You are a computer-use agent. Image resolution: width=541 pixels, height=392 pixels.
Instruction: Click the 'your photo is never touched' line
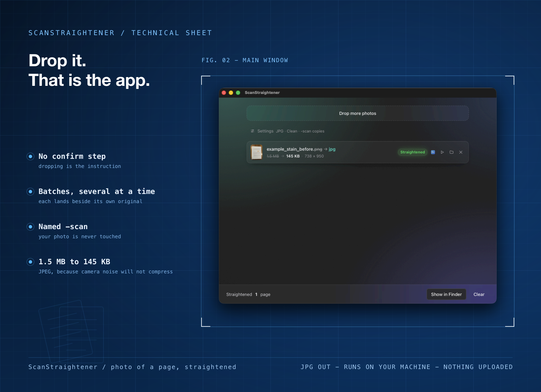point(80,237)
